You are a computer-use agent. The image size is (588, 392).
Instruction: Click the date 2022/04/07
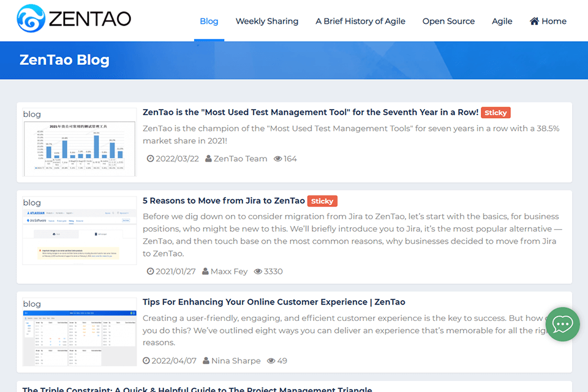coord(173,361)
